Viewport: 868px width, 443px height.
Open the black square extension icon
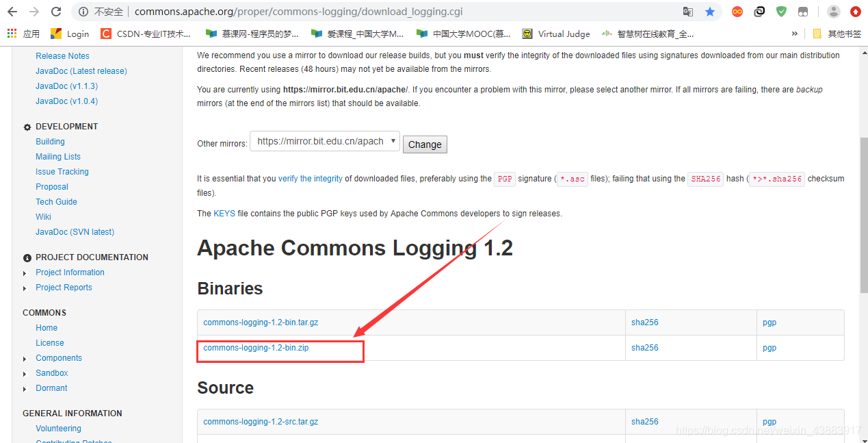pos(759,12)
